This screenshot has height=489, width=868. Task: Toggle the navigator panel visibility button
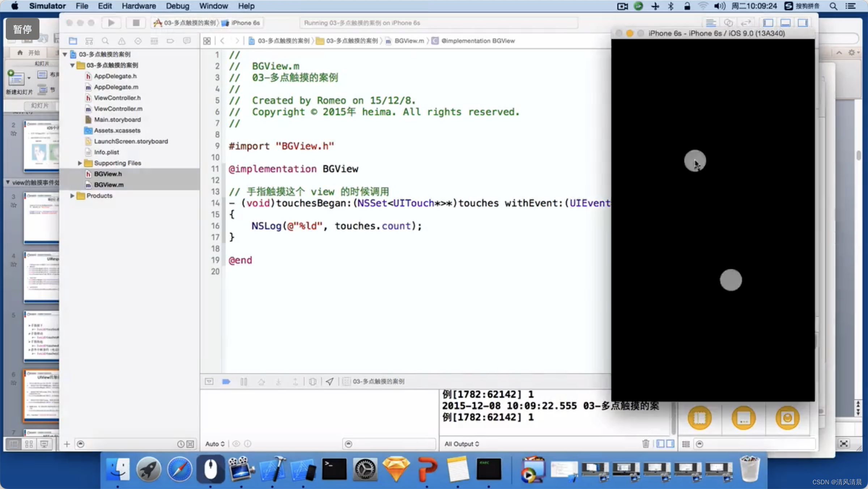pyautogui.click(x=768, y=23)
